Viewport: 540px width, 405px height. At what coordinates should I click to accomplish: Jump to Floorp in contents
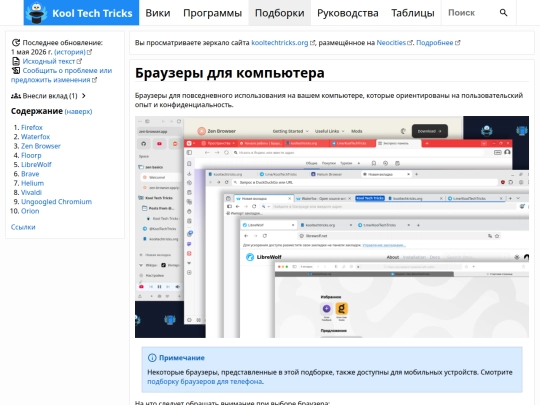pos(31,155)
